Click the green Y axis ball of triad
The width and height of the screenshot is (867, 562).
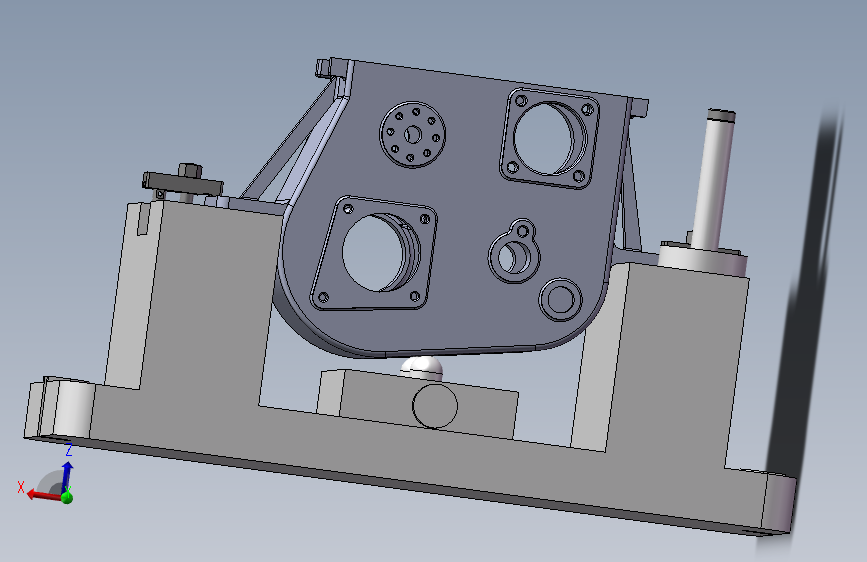click(67, 498)
